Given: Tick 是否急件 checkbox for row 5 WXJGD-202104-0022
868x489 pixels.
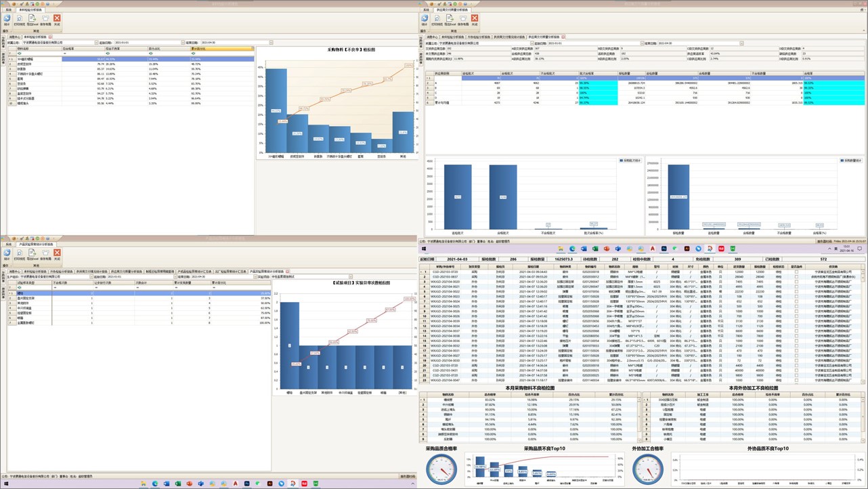Looking at the screenshot, I should tap(796, 291).
